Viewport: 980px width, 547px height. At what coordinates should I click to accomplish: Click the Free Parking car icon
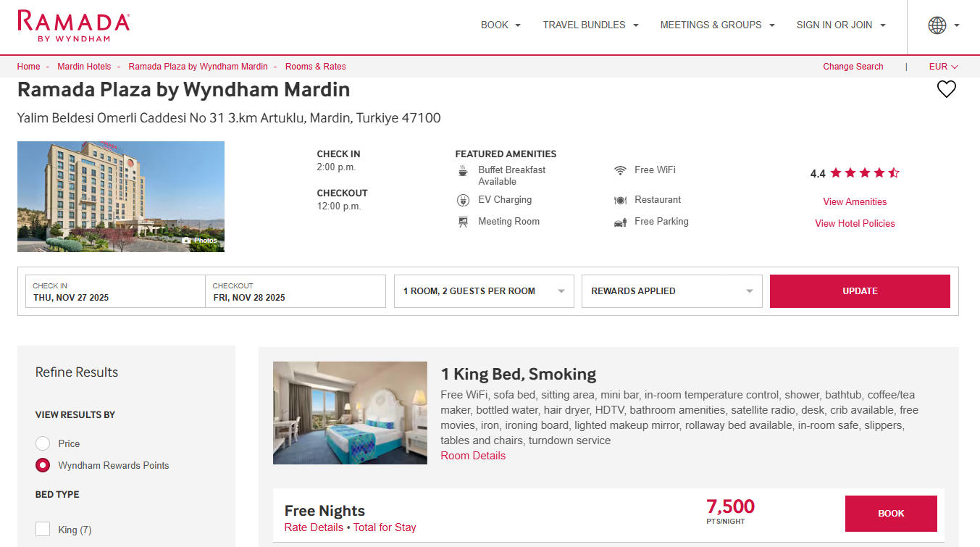coord(620,222)
